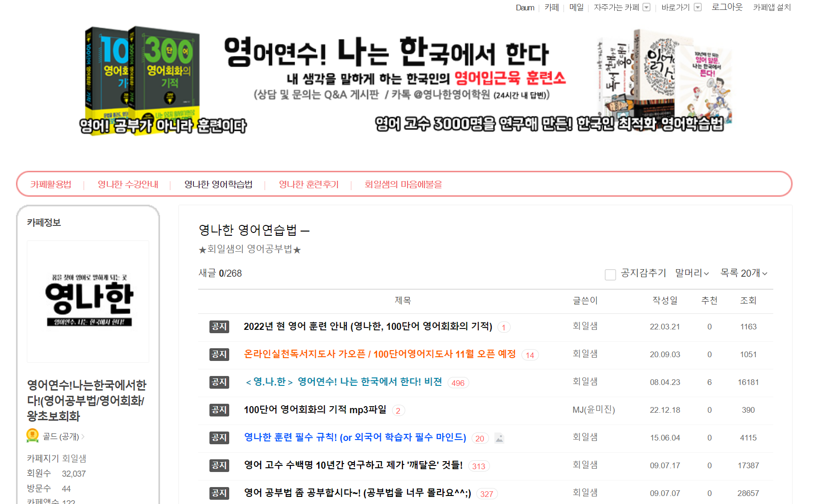
Task: Expand the 목록 20개 list count dropdown
Action: pyautogui.click(x=744, y=273)
